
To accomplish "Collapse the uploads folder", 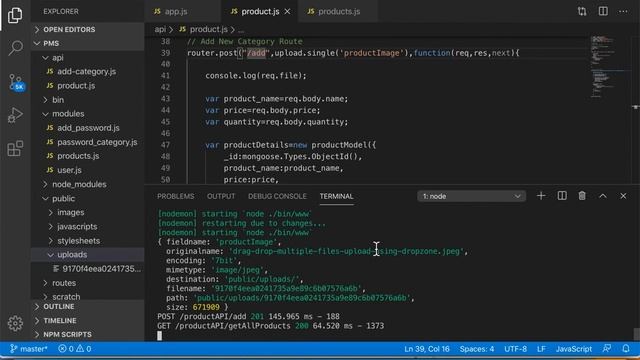I will pos(87,255).
